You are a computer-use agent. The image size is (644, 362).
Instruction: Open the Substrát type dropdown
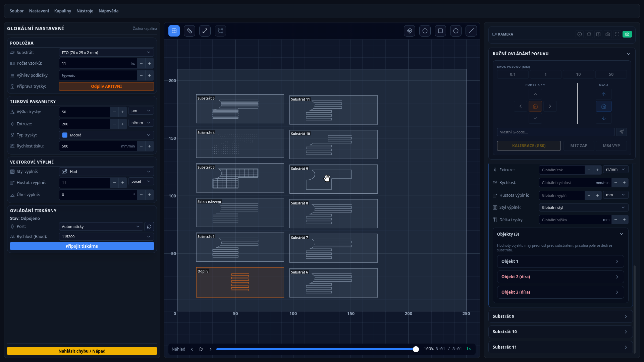(106, 53)
